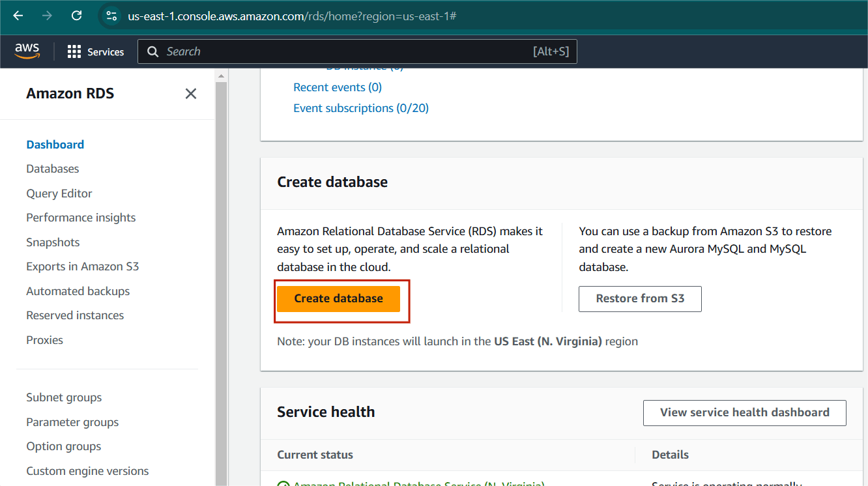868x486 pixels.
Task: Focus the AWS console Search field
Action: pos(357,51)
